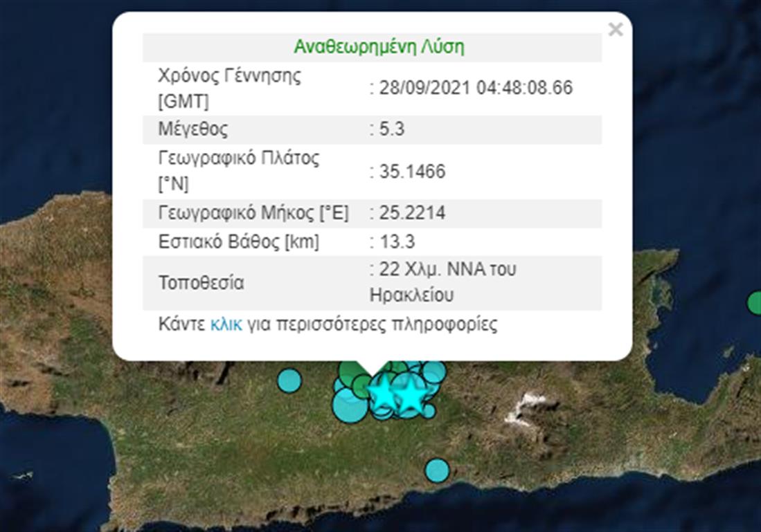This screenshot has height=532, width=761.
Task: Click the Αναθεωρημένη Λύση popup header
Action: click(x=379, y=47)
